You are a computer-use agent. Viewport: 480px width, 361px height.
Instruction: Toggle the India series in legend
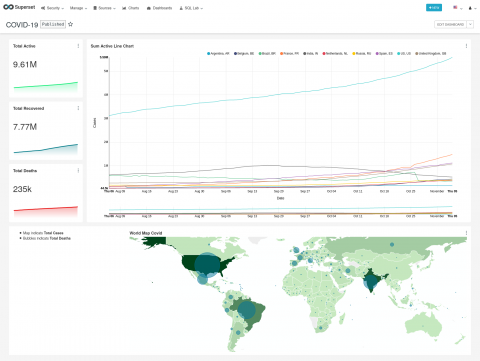point(310,53)
